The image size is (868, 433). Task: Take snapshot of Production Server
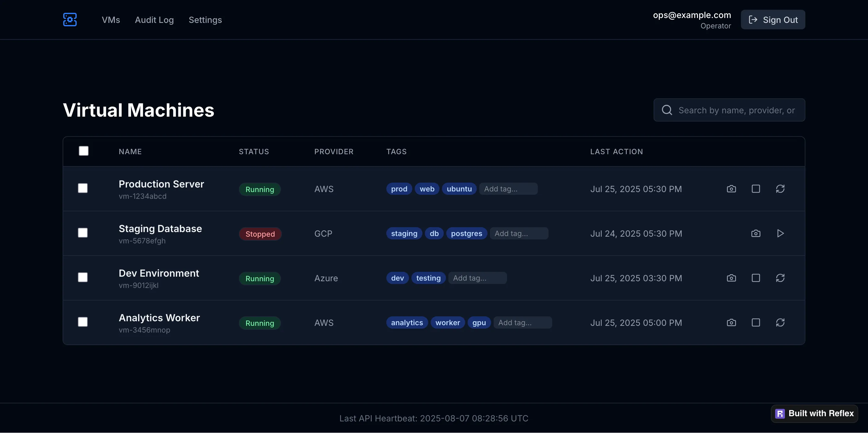[x=731, y=189]
